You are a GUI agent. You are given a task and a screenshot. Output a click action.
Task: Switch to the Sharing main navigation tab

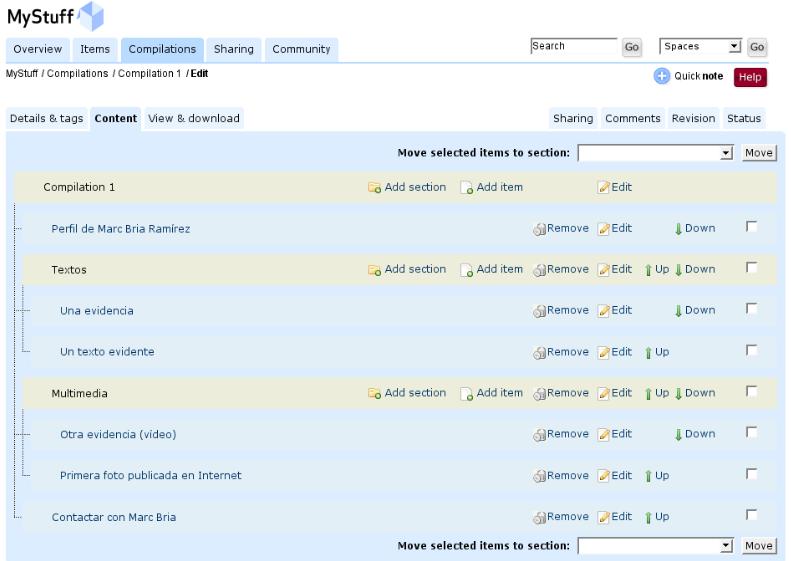point(233,49)
